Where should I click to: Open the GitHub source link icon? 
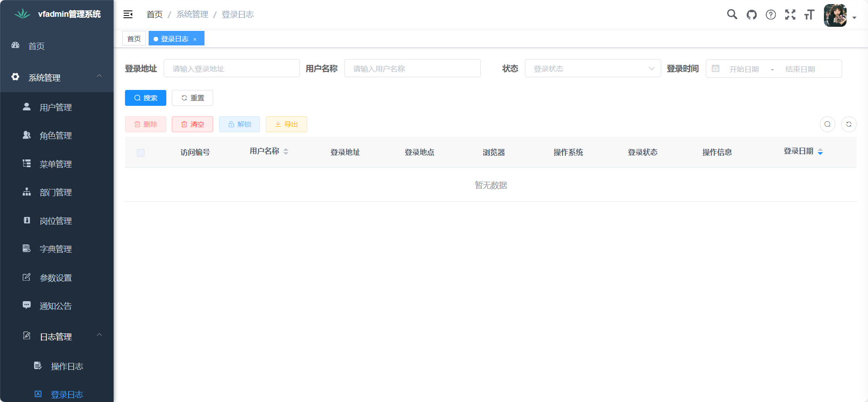tap(752, 15)
